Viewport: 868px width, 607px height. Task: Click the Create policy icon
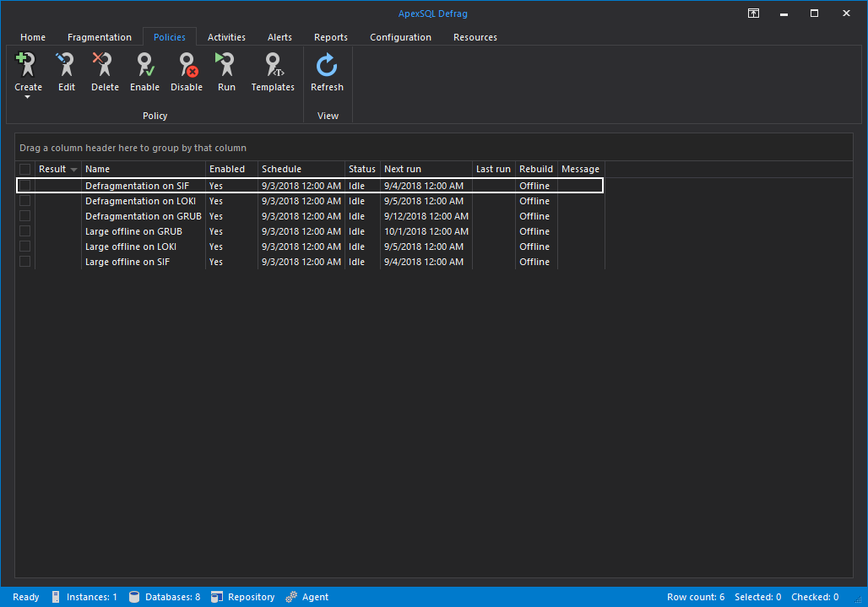pyautogui.click(x=27, y=66)
